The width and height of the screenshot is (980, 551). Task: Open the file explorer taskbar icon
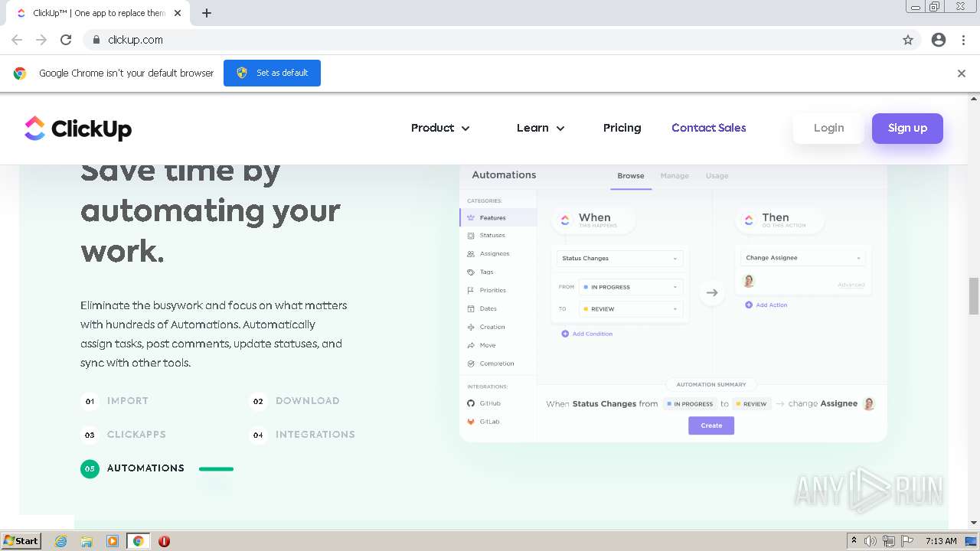tap(87, 541)
